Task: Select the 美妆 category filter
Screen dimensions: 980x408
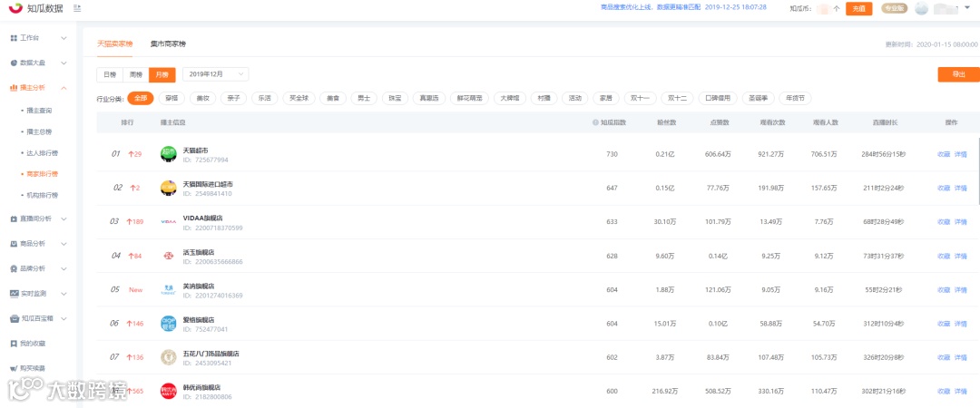Action: [201, 98]
